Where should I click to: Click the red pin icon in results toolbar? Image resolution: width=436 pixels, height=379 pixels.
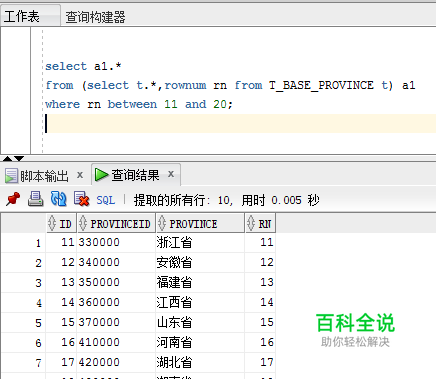(x=13, y=199)
